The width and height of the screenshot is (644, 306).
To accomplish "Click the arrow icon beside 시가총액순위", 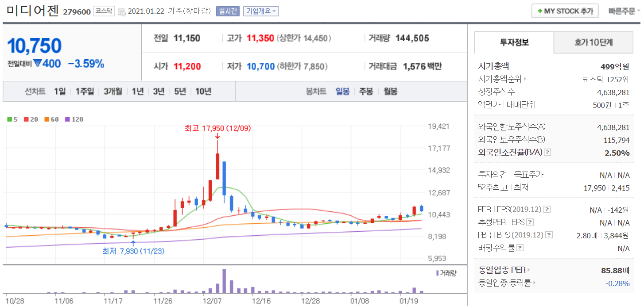I will point(526,80).
